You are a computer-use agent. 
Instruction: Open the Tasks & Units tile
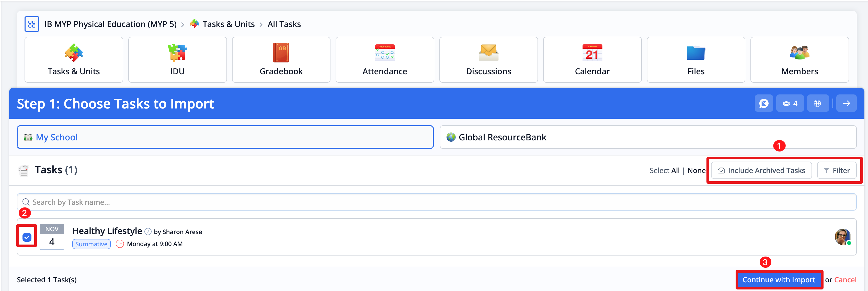(x=73, y=59)
